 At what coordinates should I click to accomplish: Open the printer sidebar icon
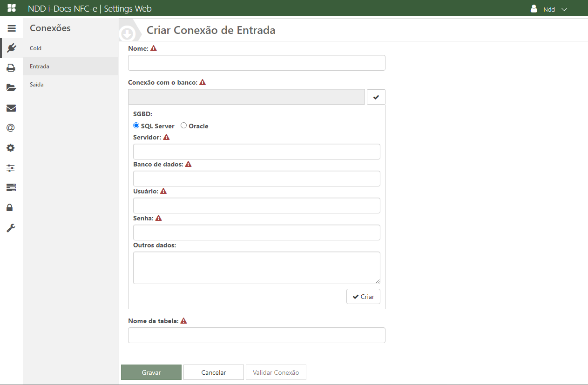tap(11, 68)
